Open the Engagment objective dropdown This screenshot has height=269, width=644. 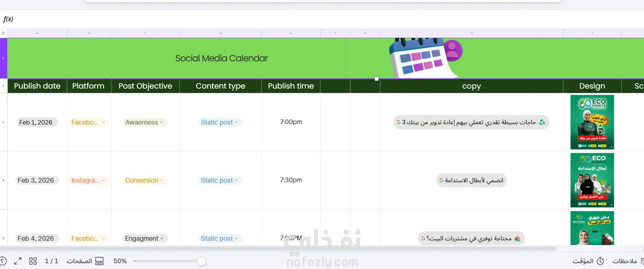click(x=144, y=239)
